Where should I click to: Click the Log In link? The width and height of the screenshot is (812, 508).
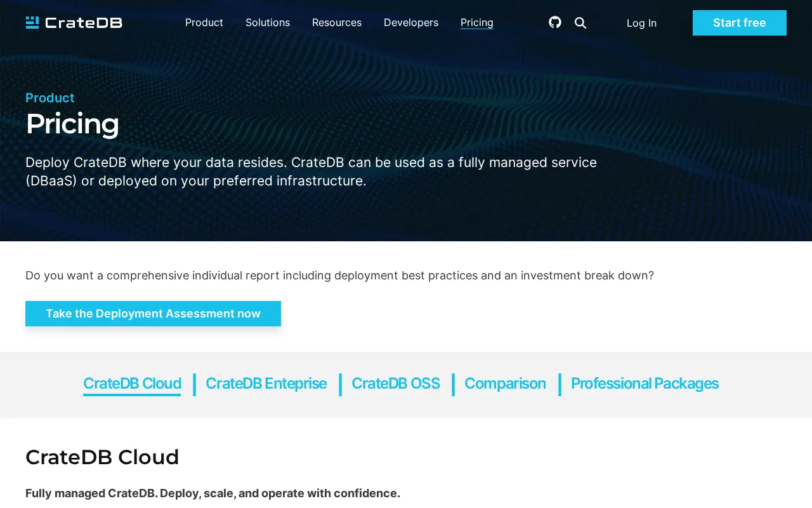pos(641,23)
